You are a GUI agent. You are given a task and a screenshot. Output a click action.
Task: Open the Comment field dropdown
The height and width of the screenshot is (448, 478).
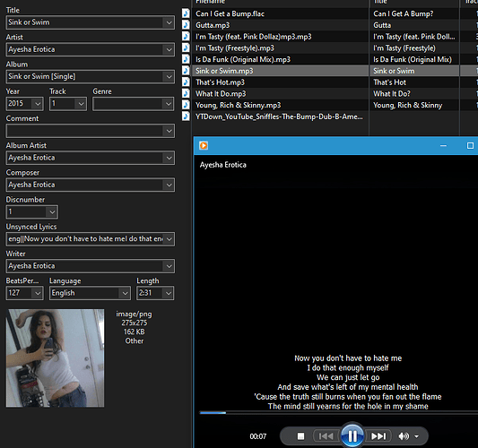tap(169, 131)
